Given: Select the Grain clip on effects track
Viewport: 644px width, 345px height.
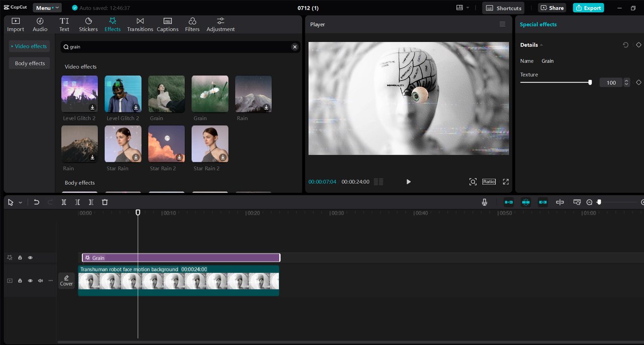Looking at the screenshot, I should point(181,258).
